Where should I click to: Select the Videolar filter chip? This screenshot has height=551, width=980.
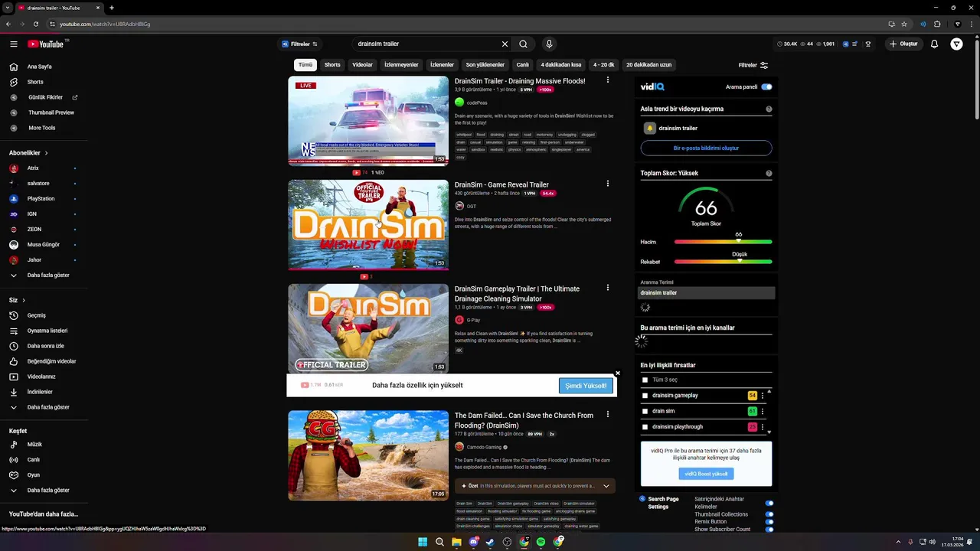click(x=362, y=65)
